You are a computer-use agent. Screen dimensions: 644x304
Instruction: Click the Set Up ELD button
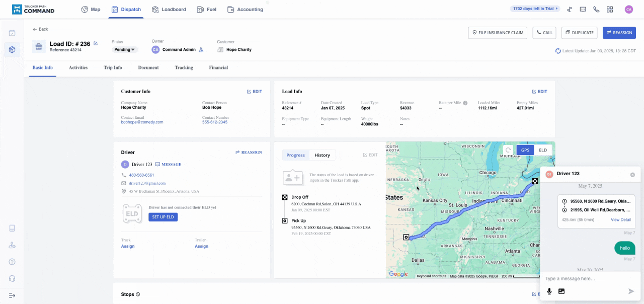[x=163, y=217]
